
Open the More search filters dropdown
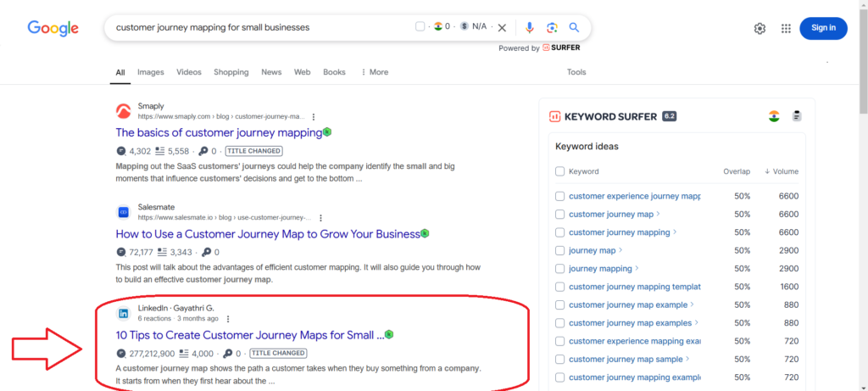click(374, 72)
